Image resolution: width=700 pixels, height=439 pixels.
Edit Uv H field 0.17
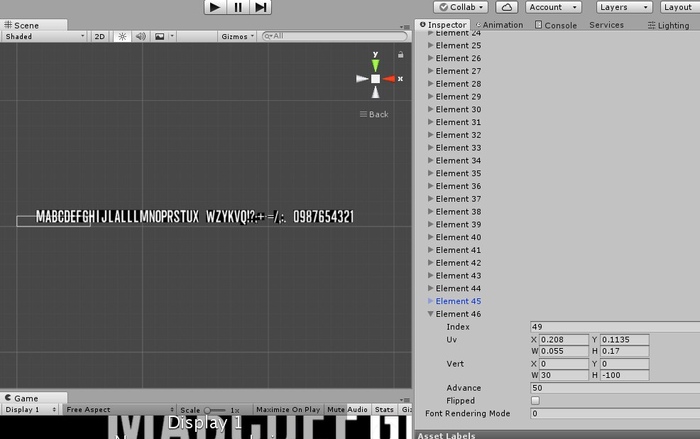(x=625, y=351)
